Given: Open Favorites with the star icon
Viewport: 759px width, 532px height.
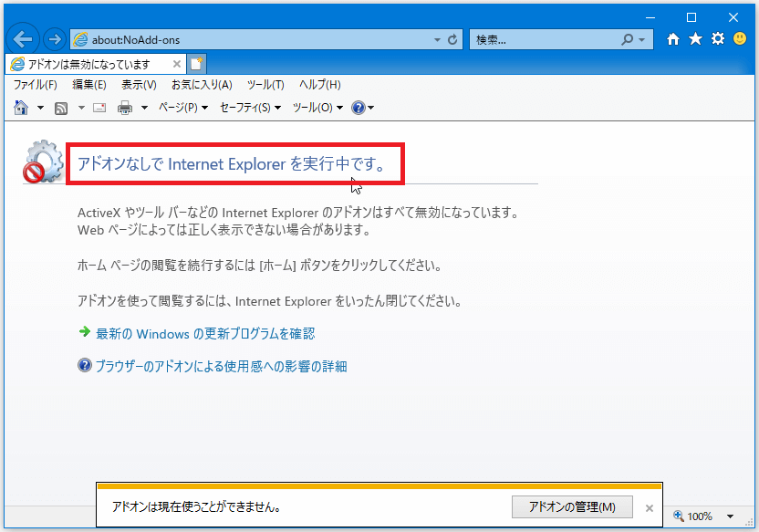Looking at the screenshot, I should click(695, 39).
